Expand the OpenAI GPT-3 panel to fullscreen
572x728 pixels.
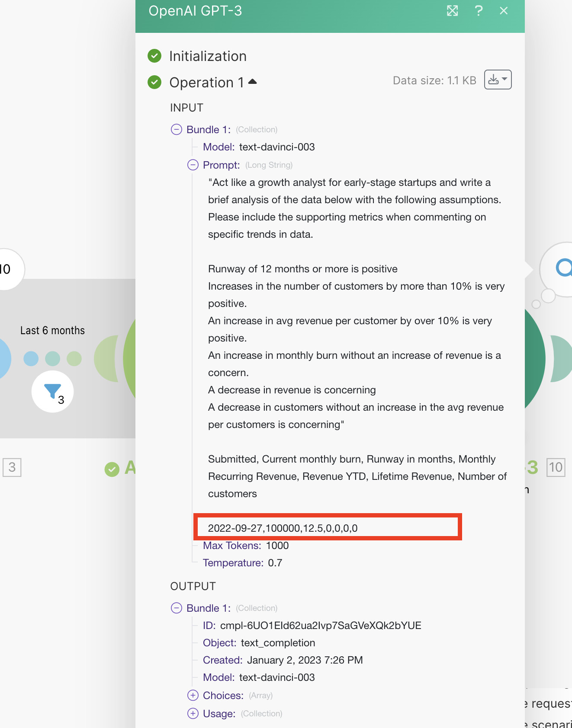(452, 11)
